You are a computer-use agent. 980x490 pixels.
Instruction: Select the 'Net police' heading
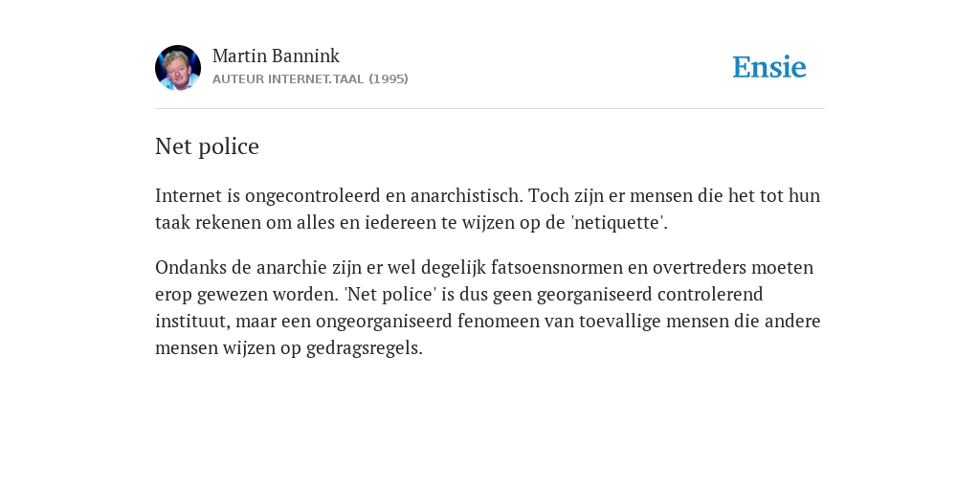tap(207, 146)
